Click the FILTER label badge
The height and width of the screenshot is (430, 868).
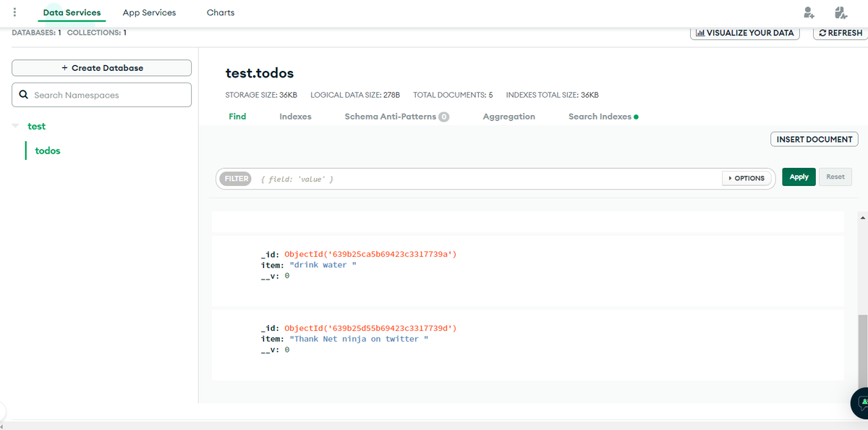point(234,179)
